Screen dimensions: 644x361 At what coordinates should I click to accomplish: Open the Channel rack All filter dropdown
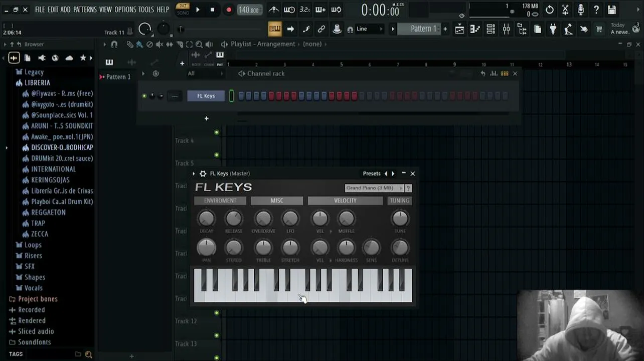(206, 74)
